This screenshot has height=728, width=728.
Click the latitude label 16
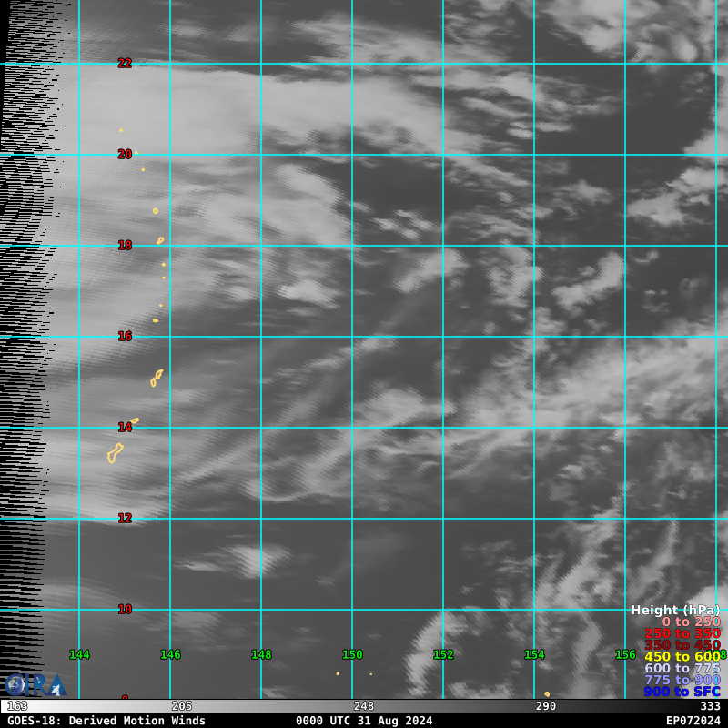click(x=125, y=336)
